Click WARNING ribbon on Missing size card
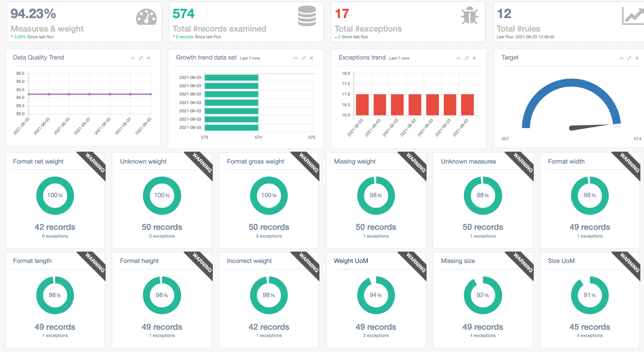 coord(523,262)
